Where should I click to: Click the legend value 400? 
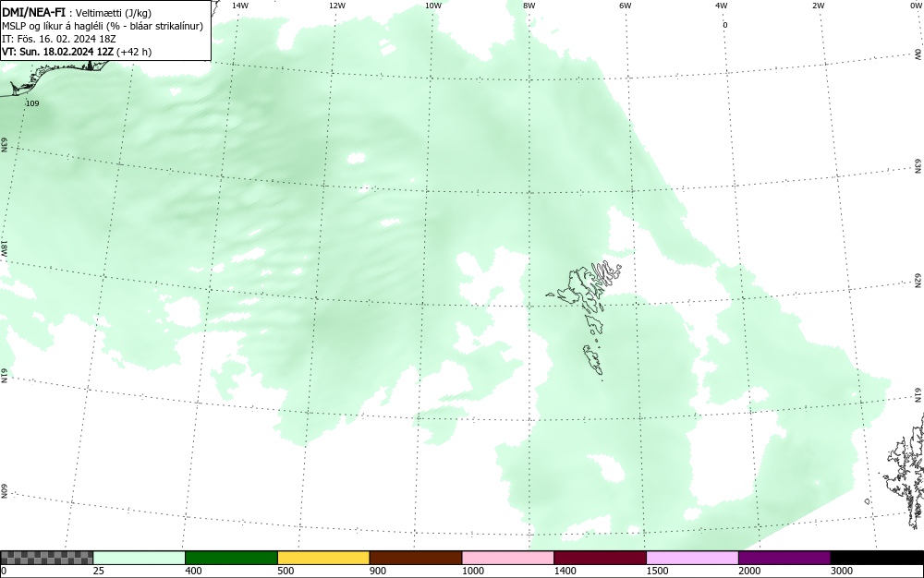[x=193, y=571]
